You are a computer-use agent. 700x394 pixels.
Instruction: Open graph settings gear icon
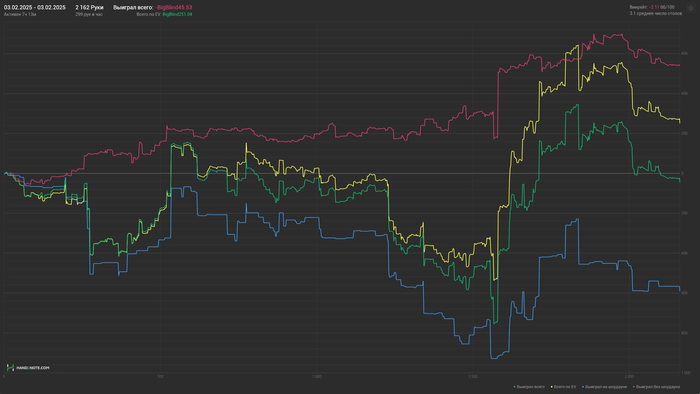[x=692, y=8]
